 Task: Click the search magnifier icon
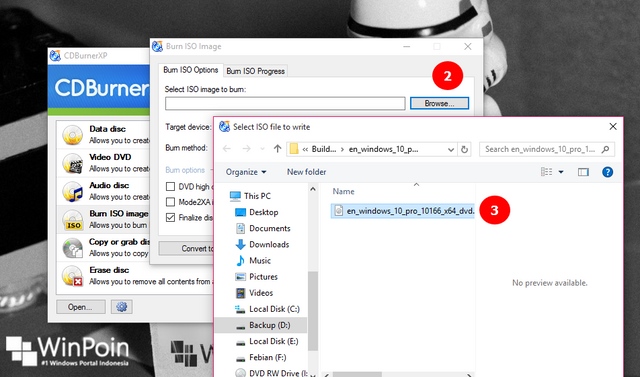pos(605,149)
